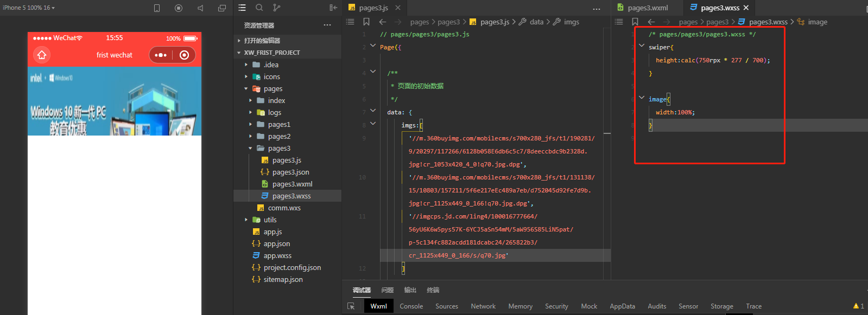Toggle the explorer panel collapse icon
This screenshot has height=315, width=868.
333,8
